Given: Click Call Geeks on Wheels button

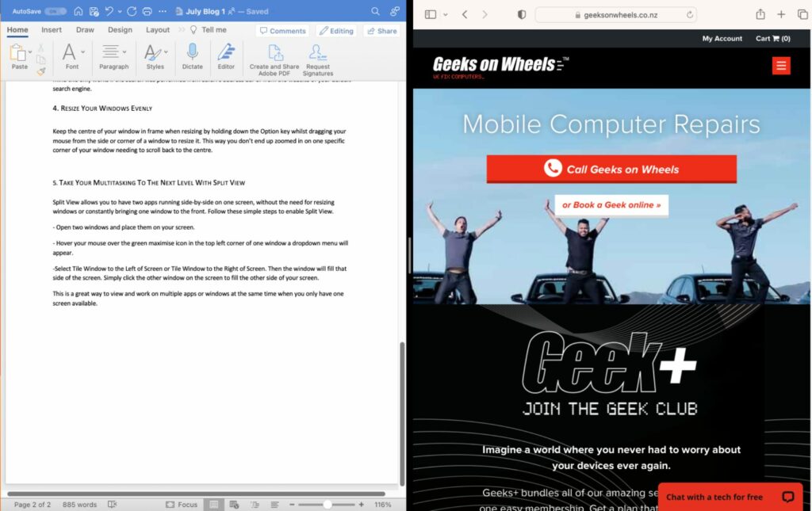Looking at the screenshot, I should coord(611,168).
